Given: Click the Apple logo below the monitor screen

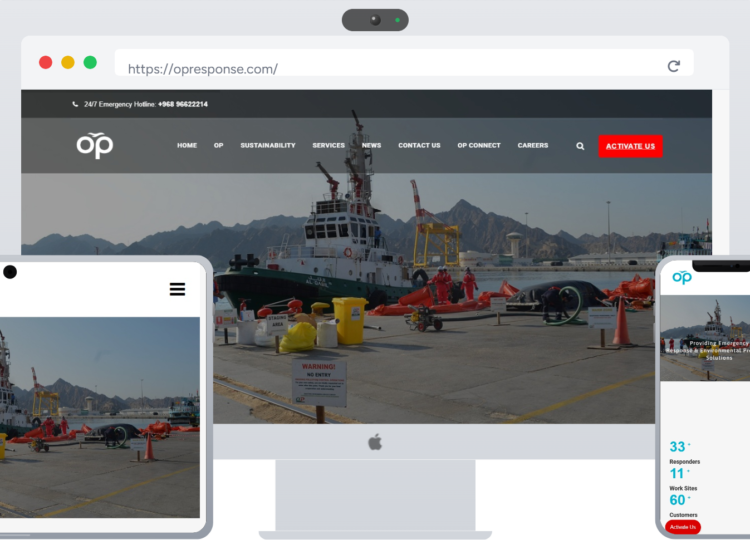Looking at the screenshot, I should click(x=375, y=442).
